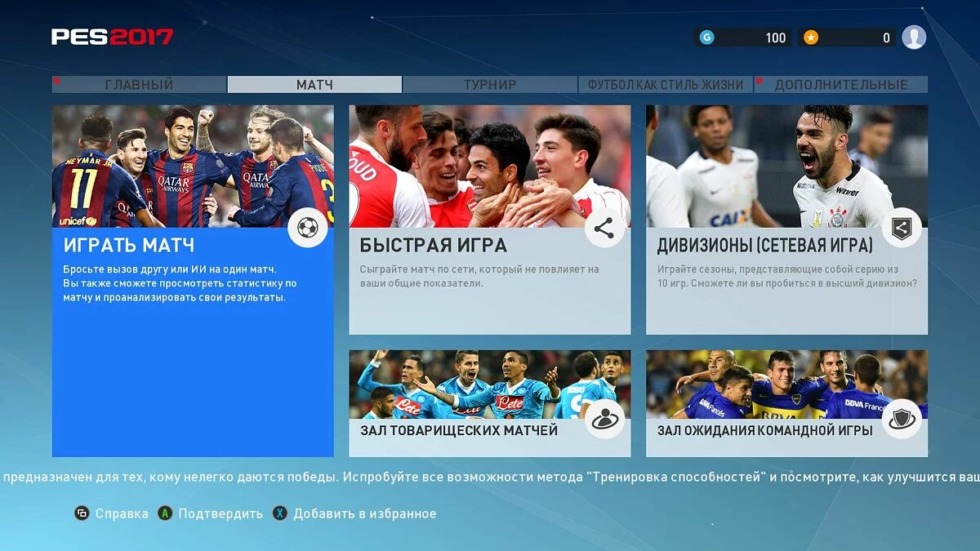
Task: Click the GP balance value 100
Action: [776, 38]
